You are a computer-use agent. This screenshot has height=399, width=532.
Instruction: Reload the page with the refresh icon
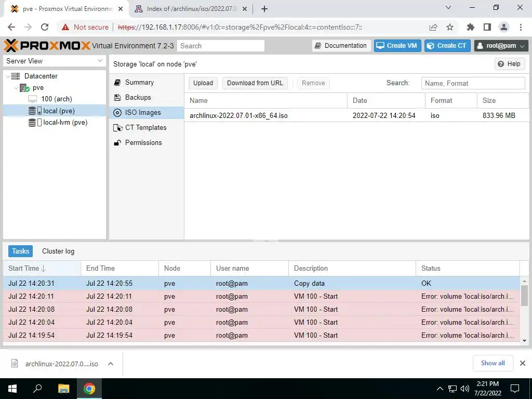(x=45, y=27)
